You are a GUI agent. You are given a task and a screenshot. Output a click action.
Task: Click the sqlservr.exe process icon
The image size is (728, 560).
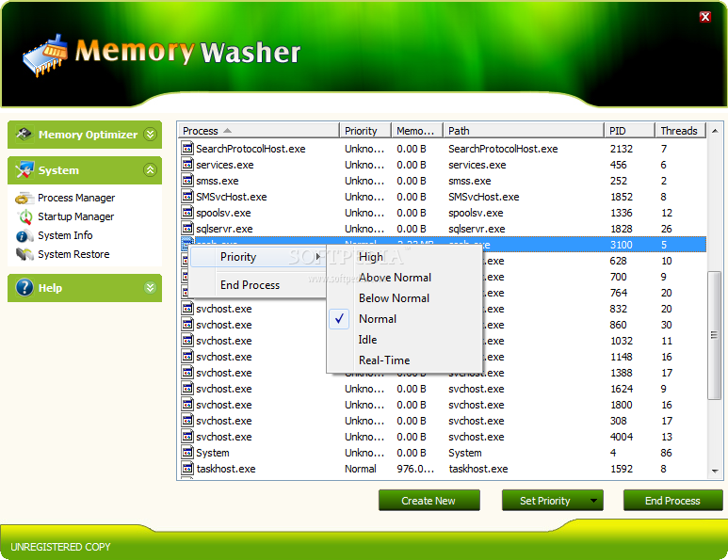pyautogui.click(x=187, y=229)
